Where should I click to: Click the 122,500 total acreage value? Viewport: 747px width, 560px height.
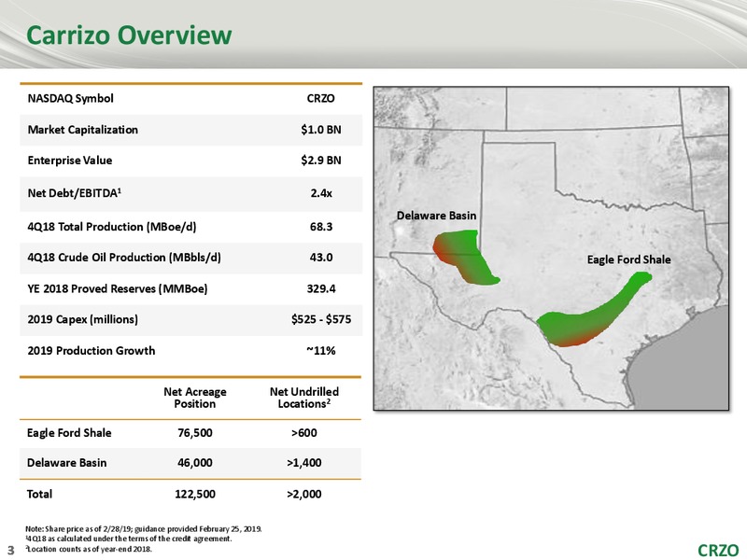pos(195,495)
